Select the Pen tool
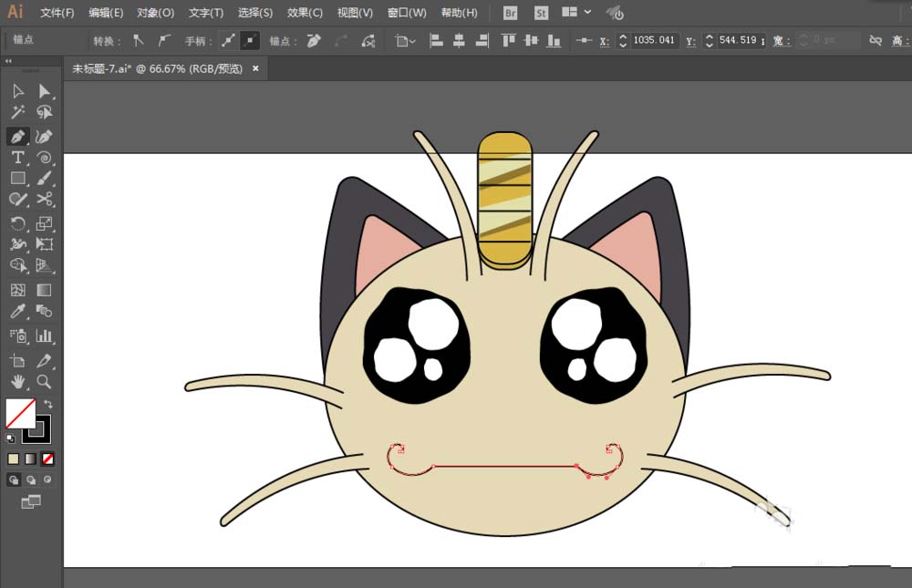The width and height of the screenshot is (912, 588). [x=18, y=137]
